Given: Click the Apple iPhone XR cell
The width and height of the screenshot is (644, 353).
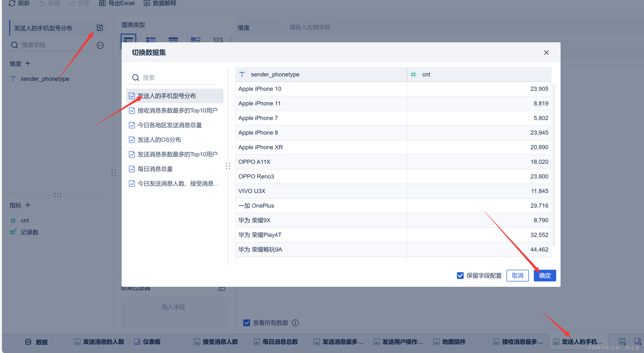Looking at the screenshot, I should (321, 147).
